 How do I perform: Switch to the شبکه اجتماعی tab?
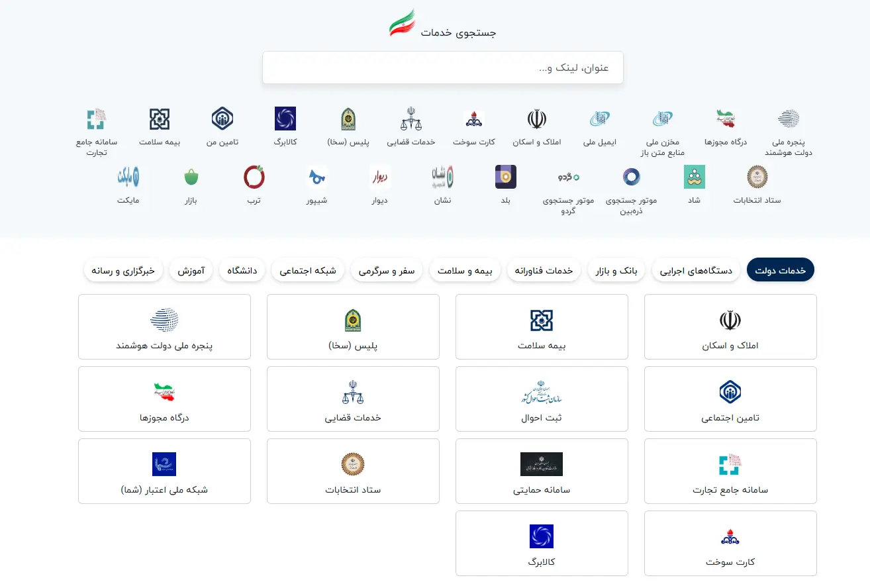click(308, 270)
